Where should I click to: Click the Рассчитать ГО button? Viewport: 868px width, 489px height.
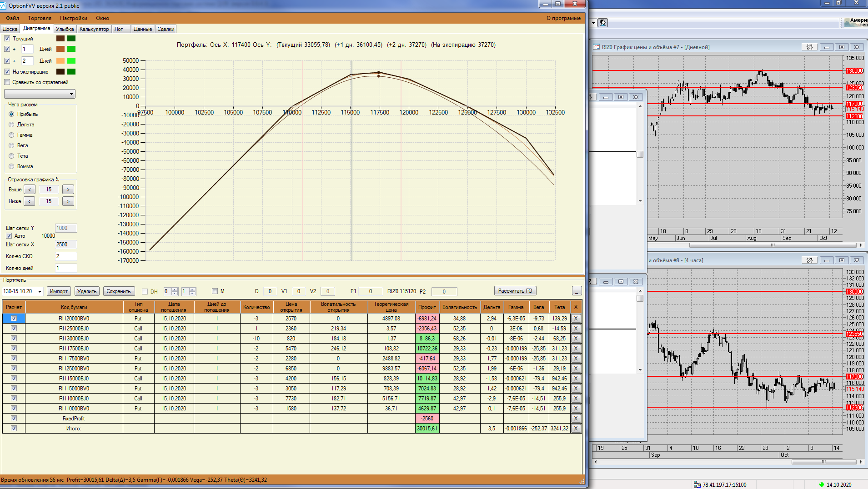pyautogui.click(x=515, y=291)
